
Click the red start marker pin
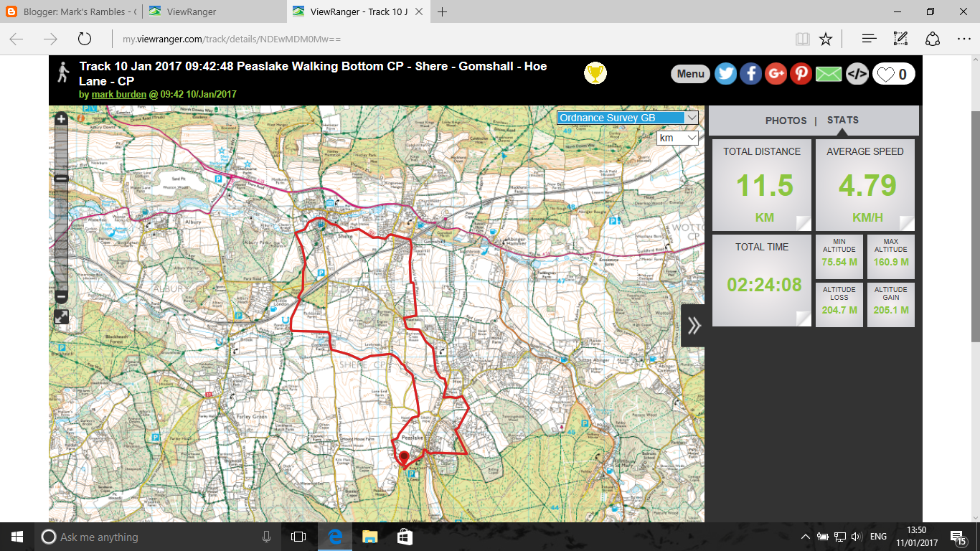point(404,459)
